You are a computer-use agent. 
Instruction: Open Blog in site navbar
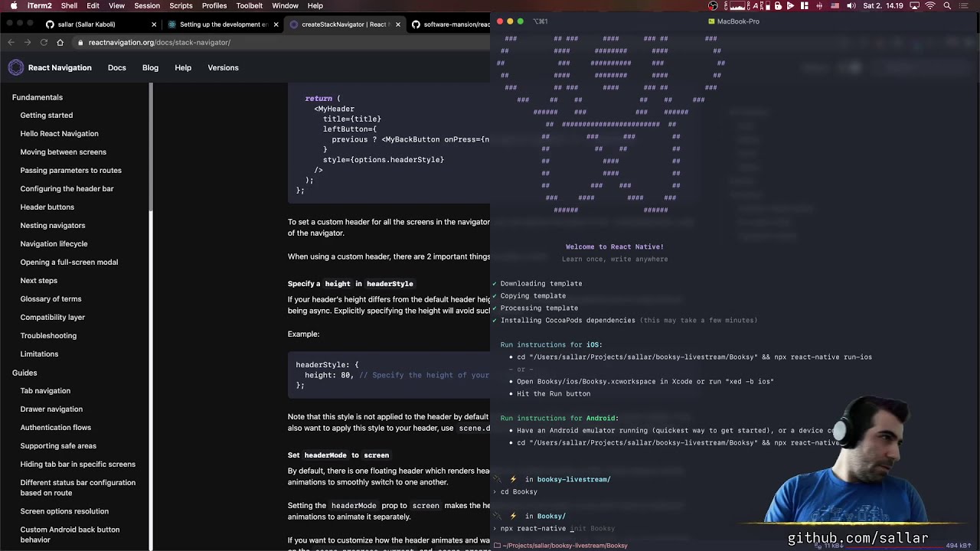(150, 67)
